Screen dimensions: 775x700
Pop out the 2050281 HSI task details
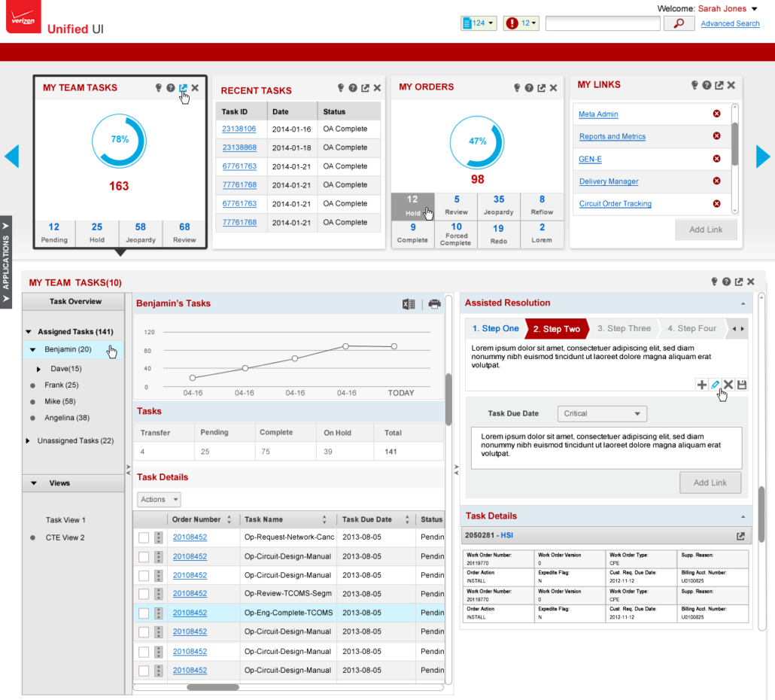(x=740, y=536)
